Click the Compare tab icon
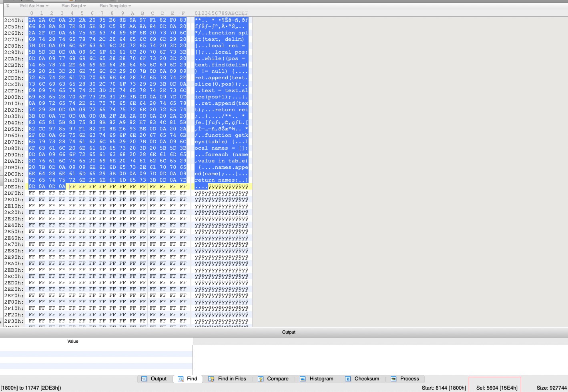This screenshot has width=568, height=392. (261, 379)
